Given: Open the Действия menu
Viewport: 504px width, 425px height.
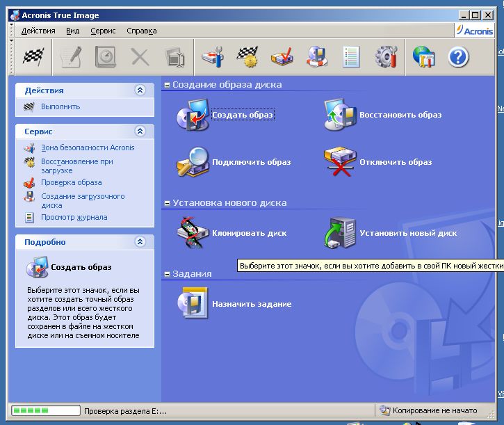Looking at the screenshot, I should point(38,31).
